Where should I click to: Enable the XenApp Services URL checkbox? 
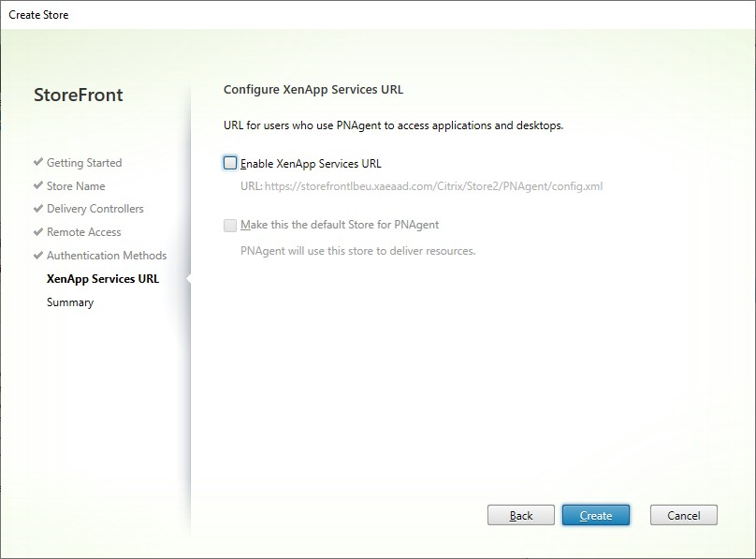pos(230,163)
